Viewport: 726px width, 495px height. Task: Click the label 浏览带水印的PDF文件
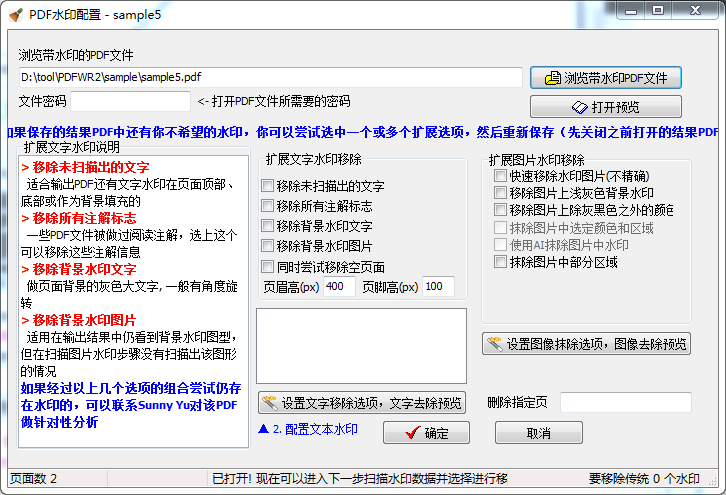pyautogui.click(x=76, y=56)
